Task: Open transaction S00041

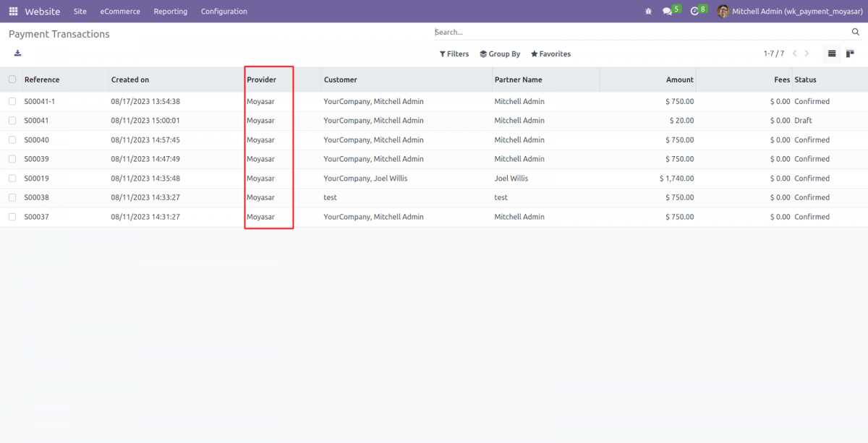Action: click(x=37, y=121)
